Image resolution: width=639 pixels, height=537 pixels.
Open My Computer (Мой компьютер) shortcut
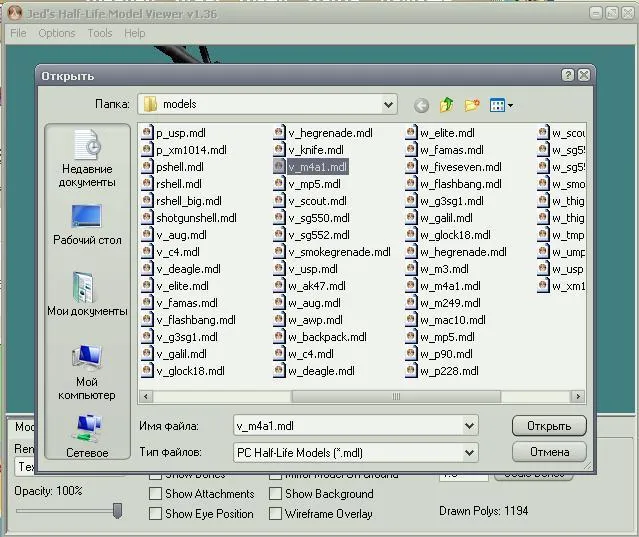[86, 372]
